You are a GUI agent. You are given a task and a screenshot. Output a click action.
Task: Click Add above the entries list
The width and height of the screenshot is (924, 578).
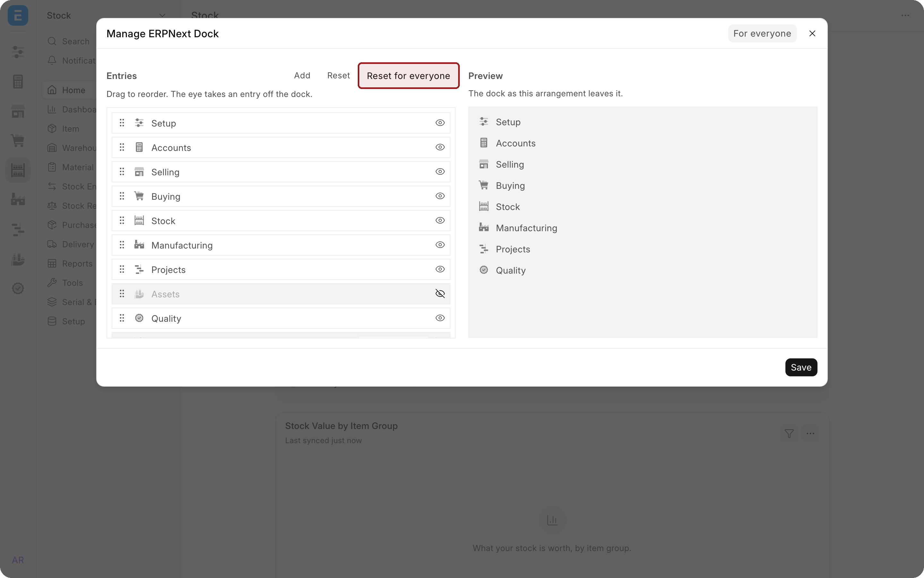click(x=302, y=76)
